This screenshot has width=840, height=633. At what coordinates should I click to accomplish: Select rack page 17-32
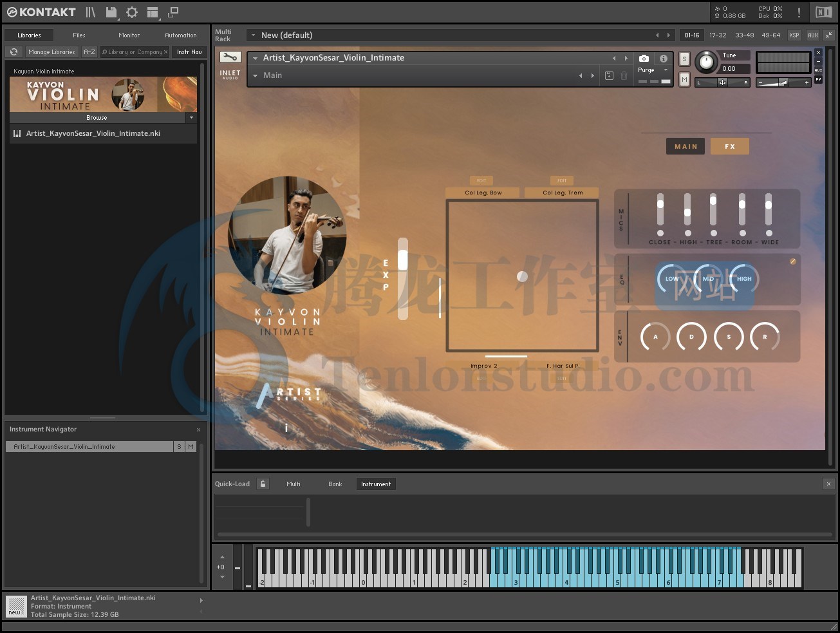coord(718,35)
